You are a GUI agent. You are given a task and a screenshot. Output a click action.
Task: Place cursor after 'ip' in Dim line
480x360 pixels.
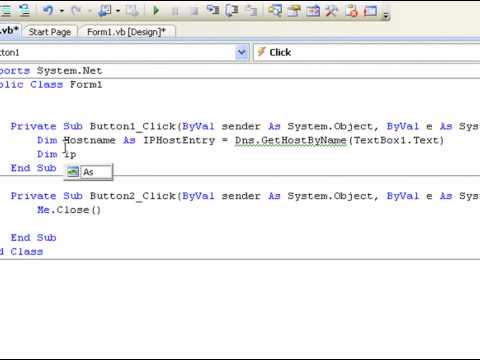point(77,155)
